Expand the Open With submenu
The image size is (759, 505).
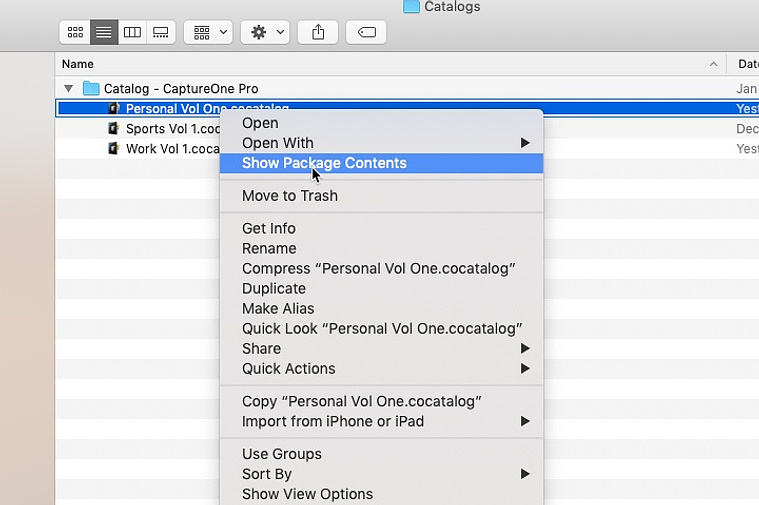tap(381, 143)
